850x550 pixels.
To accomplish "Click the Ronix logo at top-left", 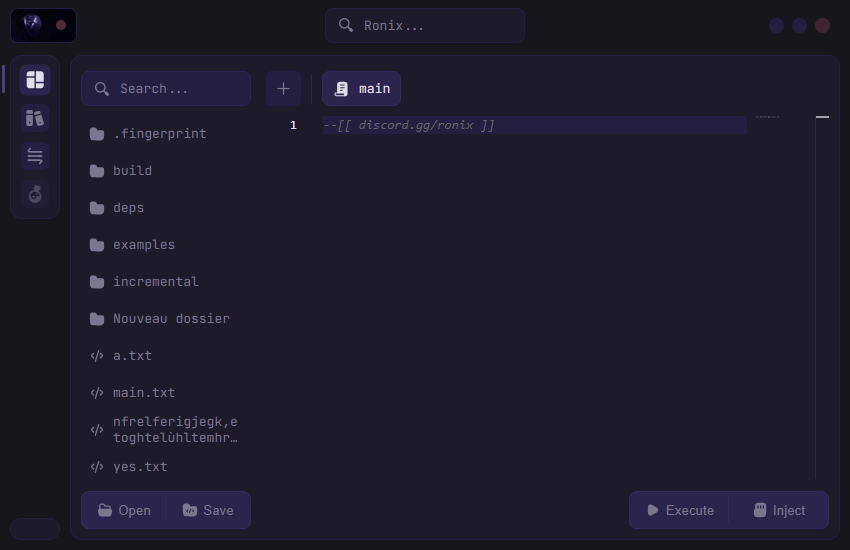I will [x=31, y=25].
